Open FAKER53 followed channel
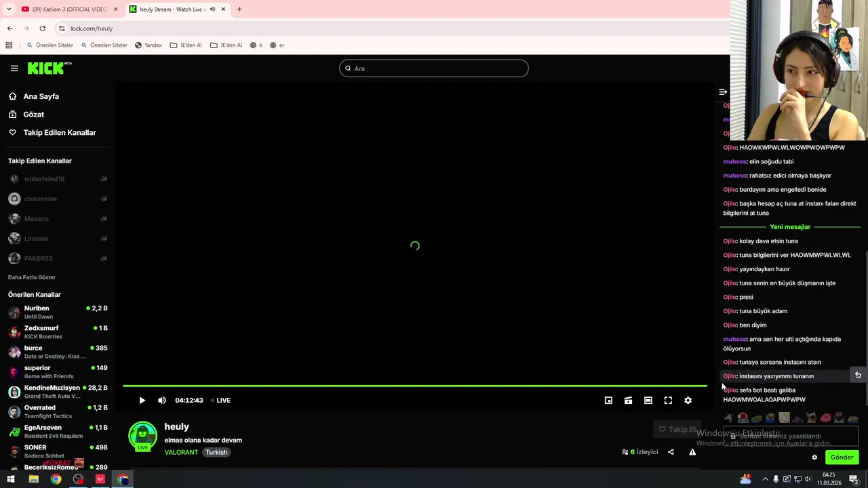Viewport: 868px width, 488px height. click(x=58, y=258)
